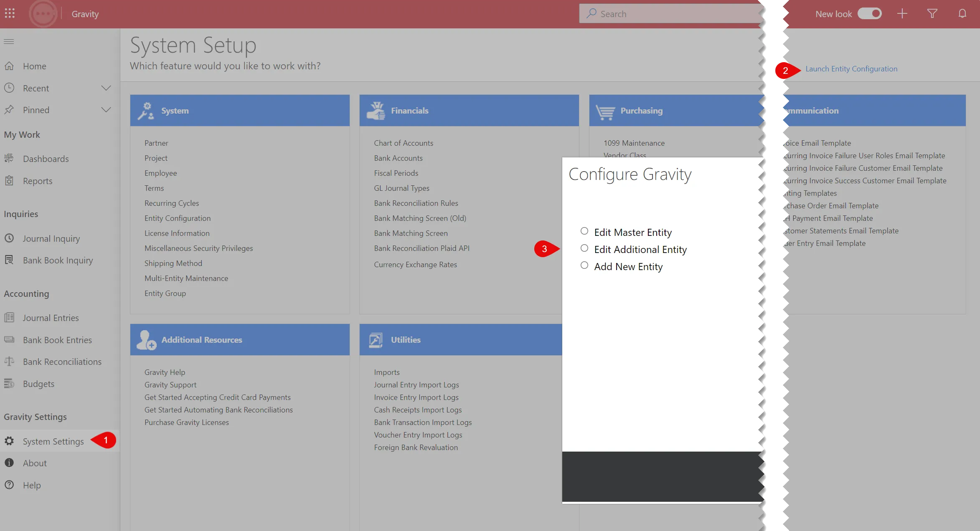This screenshot has width=980, height=531.
Task: Expand the Recent chevron
Action: tap(106, 88)
